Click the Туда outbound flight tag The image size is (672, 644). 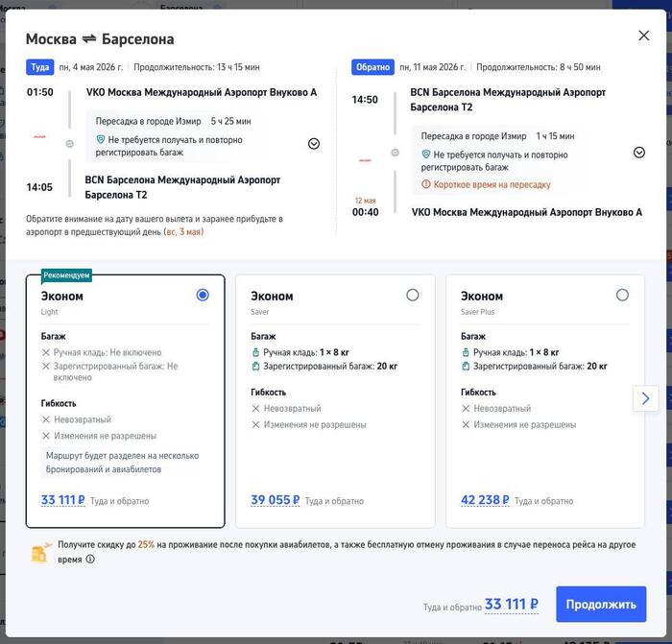pos(39,67)
